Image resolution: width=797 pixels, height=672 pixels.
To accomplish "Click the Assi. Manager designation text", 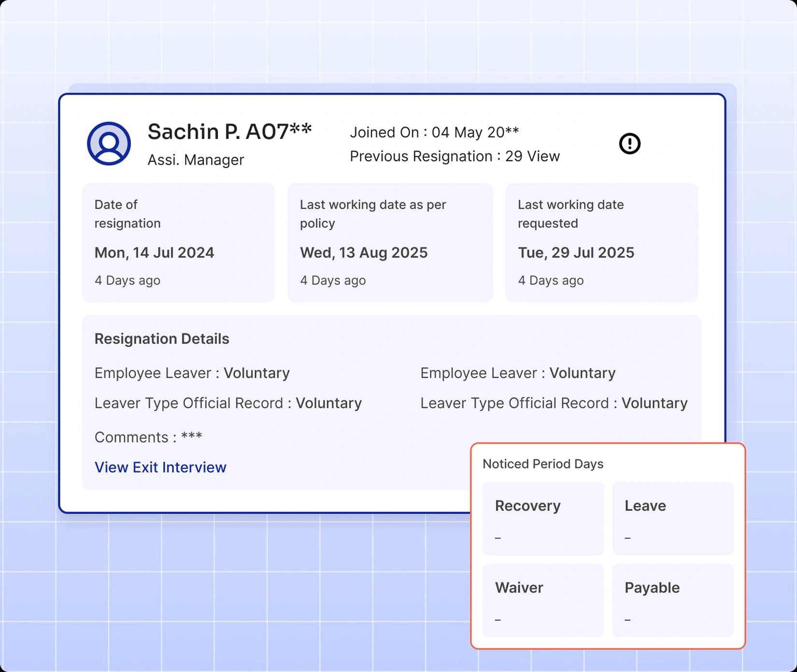I will point(195,160).
